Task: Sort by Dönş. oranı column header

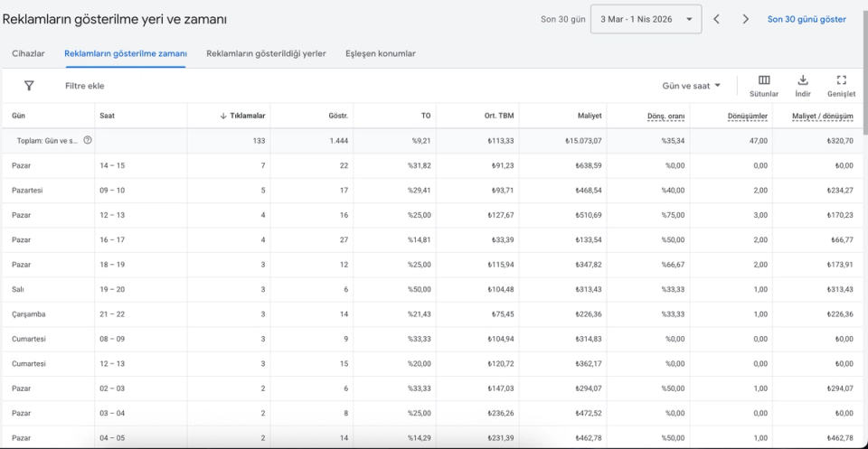Action: click(x=666, y=117)
